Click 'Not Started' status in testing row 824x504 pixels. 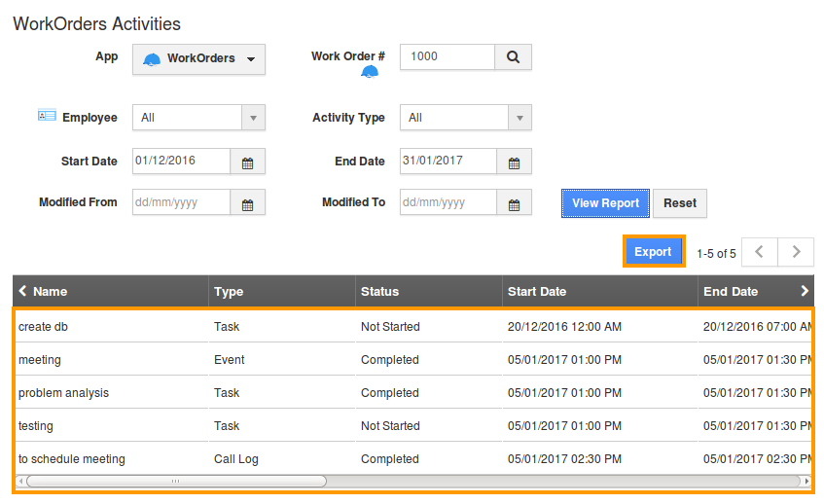[390, 426]
